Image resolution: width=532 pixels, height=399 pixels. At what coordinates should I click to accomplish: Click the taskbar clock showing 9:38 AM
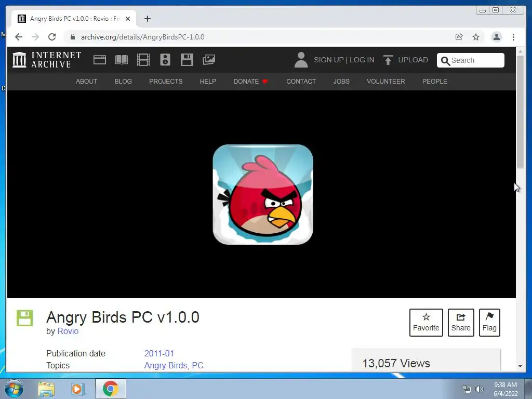coord(506,389)
